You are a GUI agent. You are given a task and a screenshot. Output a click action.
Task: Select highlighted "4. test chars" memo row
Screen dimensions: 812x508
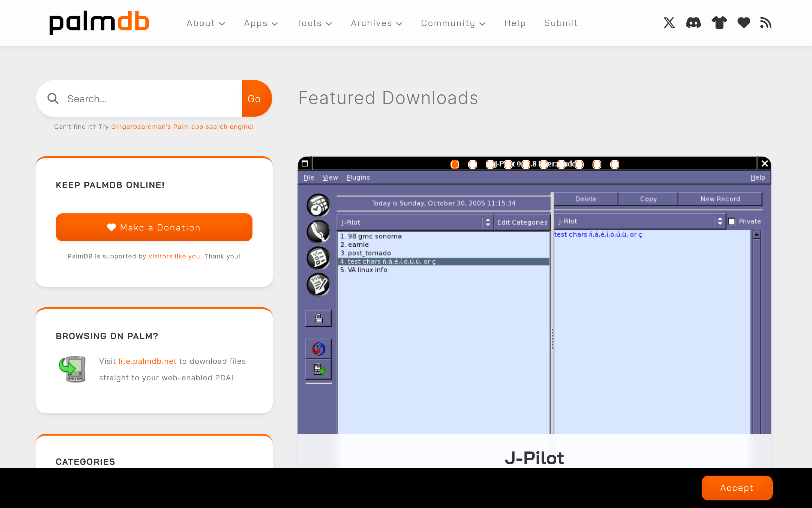click(x=443, y=261)
